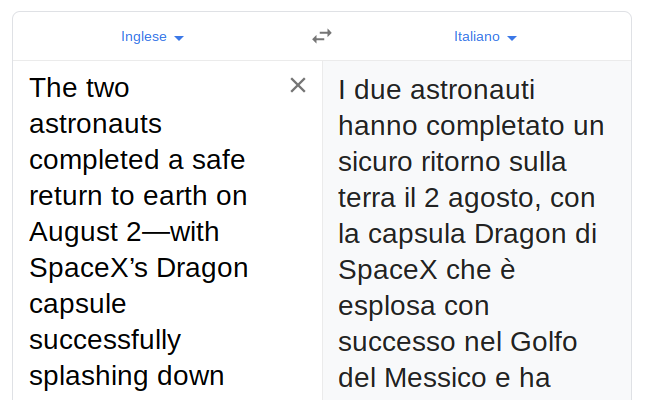Place cursor on the word "astronauts"
The width and height of the screenshot is (646, 400).
[x=96, y=124]
